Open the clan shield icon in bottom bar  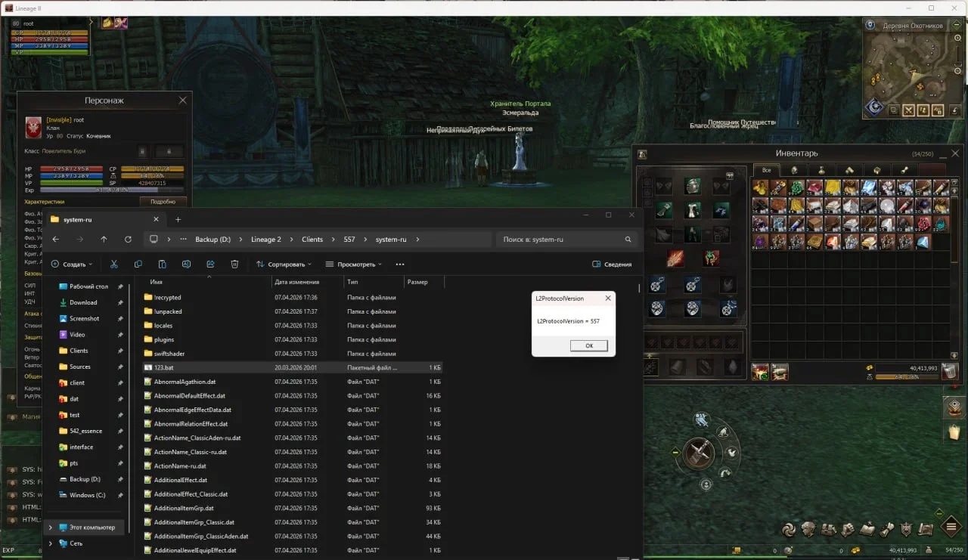[906, 529]
